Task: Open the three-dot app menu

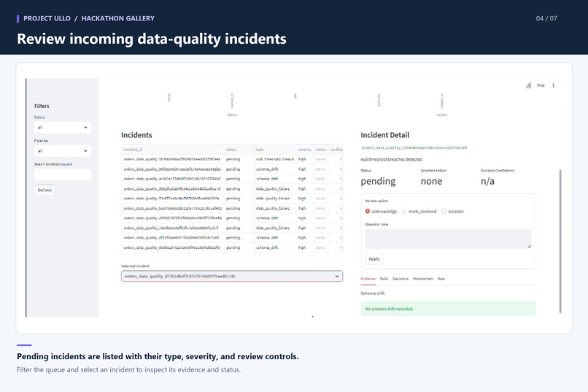Action: [553, 85]
